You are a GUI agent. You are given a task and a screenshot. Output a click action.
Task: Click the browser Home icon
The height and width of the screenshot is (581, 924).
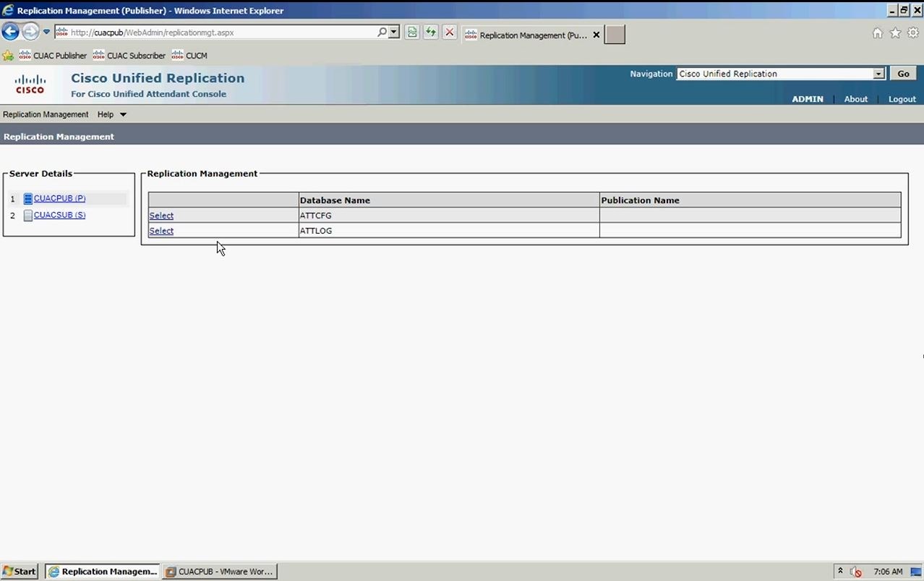878,33
